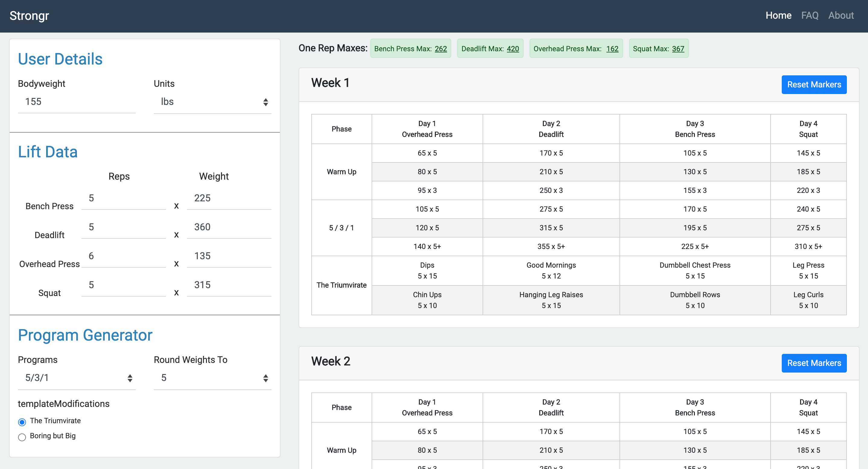Mark Week 2 warm up 105 x 5 cell
This screenshot has height=469, width=868.
[x=695, y=432]
